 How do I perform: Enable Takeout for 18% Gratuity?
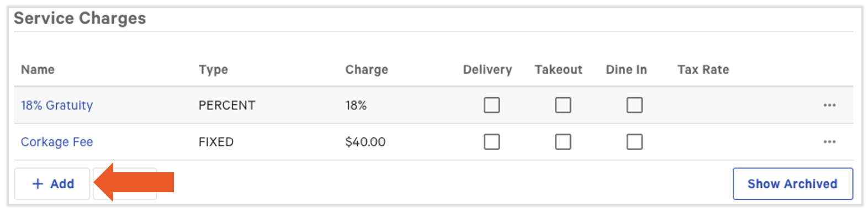coord(563,105)
